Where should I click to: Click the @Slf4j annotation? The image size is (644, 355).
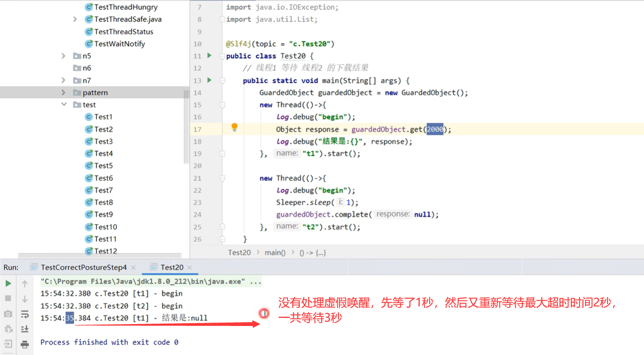[x=239, y=44]
